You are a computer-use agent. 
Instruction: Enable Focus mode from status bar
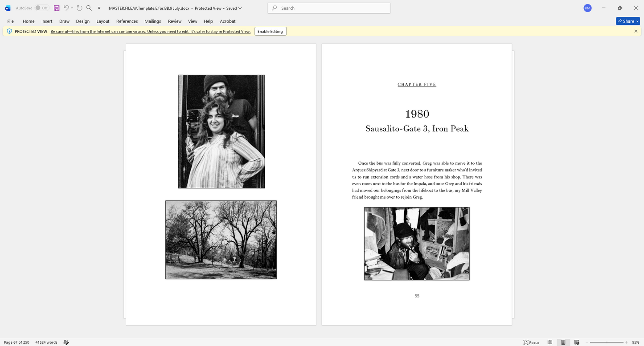531,342
